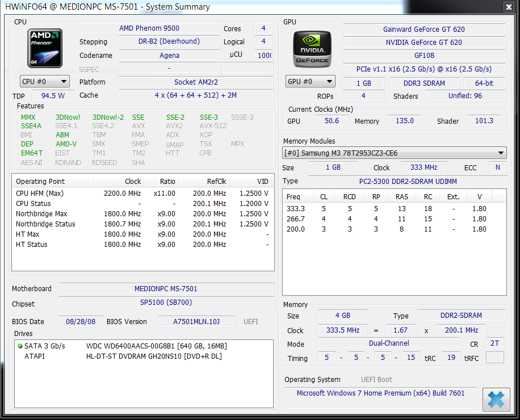The width and height of the screenshot is (520, 420).
Task: Open the GPU #0 selector dropdown
Action: pyautogui.click(x=311, y=82)
